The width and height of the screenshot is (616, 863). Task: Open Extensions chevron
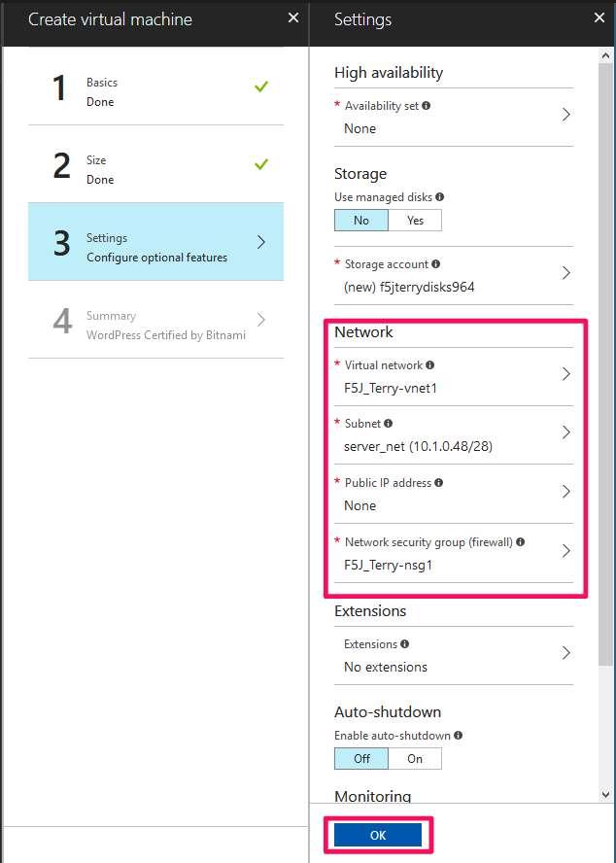tap(565, 653)
